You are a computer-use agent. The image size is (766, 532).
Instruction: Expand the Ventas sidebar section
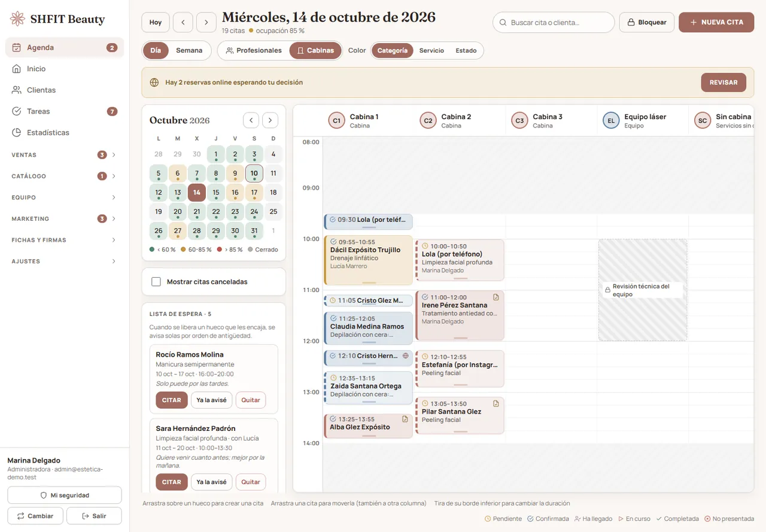point(65,155)
